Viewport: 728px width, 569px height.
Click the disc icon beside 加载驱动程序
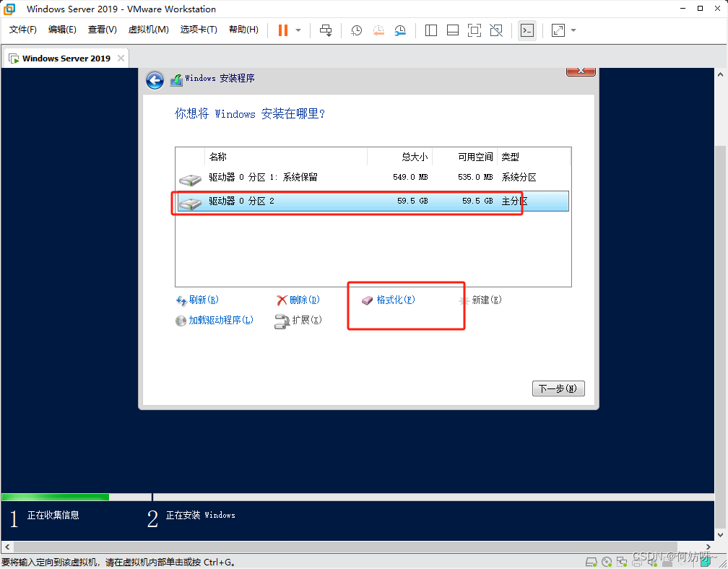coord(181,321)
